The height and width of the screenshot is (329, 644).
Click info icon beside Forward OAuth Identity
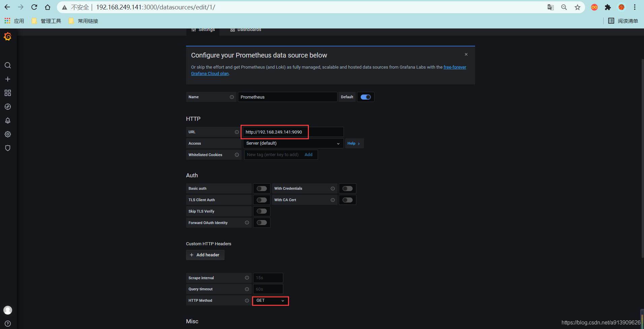[247, 223]
